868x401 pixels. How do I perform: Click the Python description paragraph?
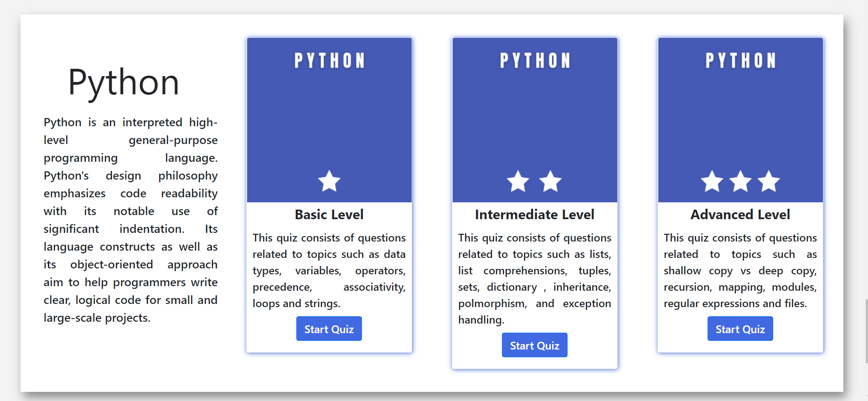130,220
